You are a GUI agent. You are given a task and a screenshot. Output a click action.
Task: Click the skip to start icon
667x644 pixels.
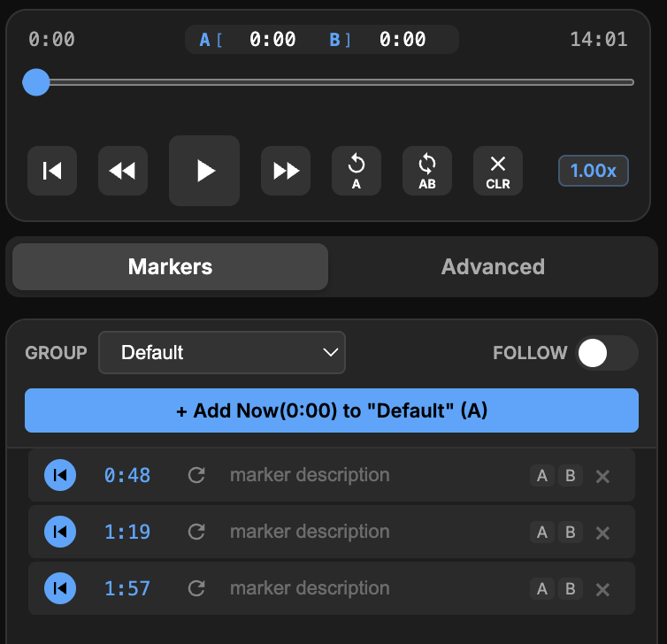pyautogui.click(x=52, y=171)
